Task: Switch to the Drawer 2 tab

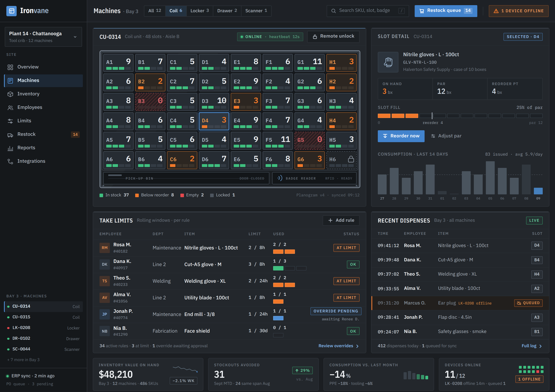Action: point(227,11)
